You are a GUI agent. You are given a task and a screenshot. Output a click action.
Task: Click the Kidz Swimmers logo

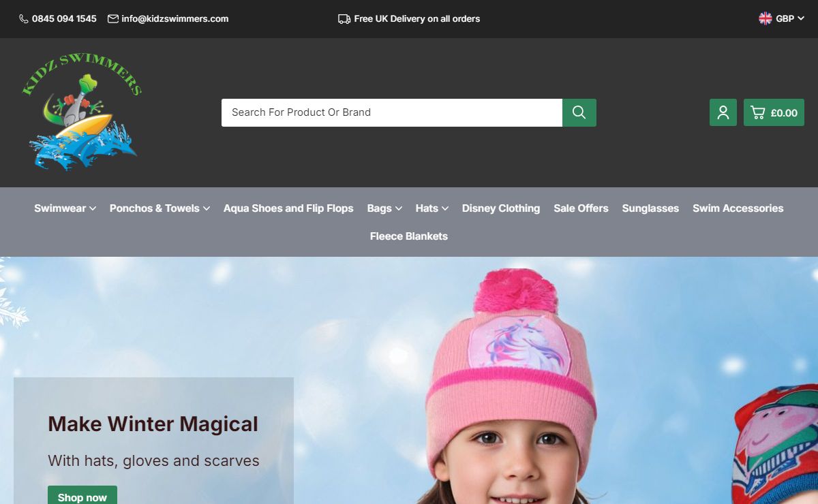[82, 112]
